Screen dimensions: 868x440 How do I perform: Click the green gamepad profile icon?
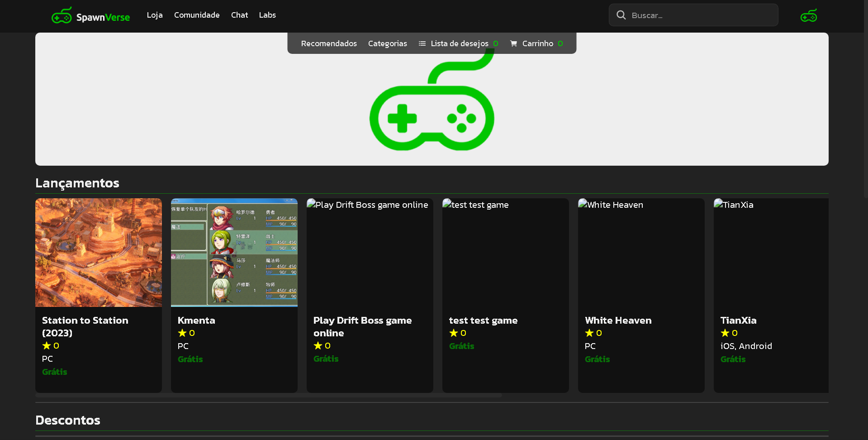point(808,16)
